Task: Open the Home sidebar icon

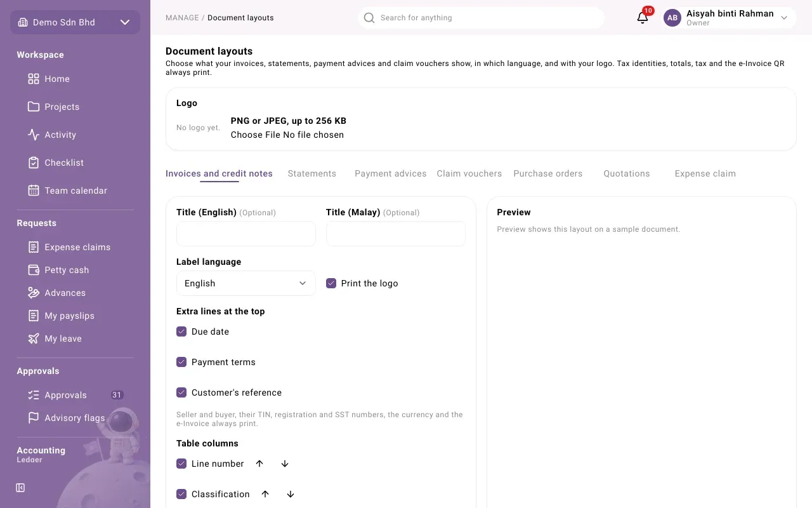Action: [34, 79]
